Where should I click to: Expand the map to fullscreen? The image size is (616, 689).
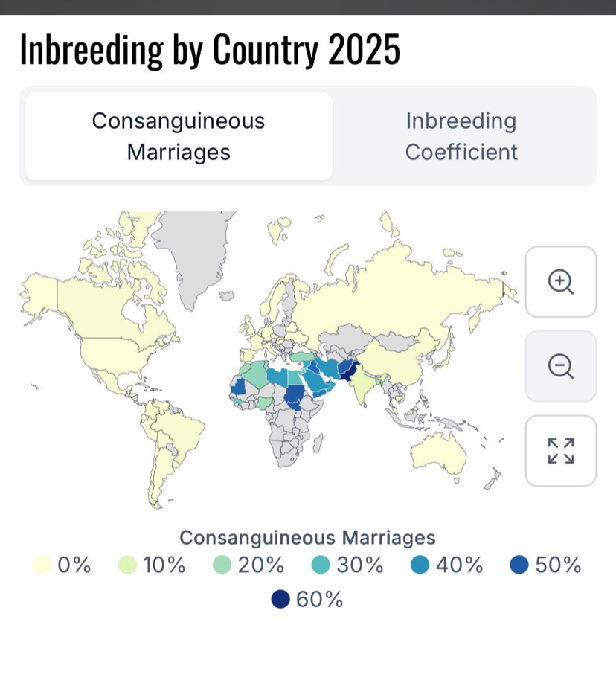561,451
